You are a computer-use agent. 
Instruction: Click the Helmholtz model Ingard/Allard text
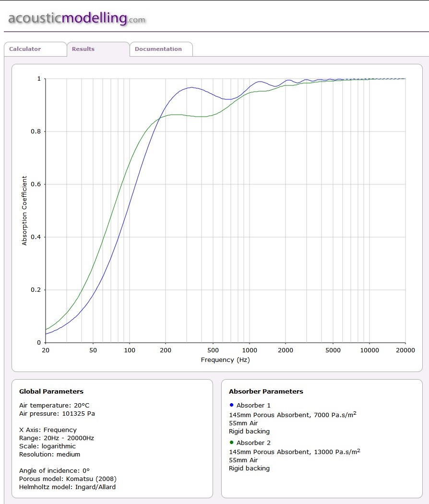(x=67, y=487)
